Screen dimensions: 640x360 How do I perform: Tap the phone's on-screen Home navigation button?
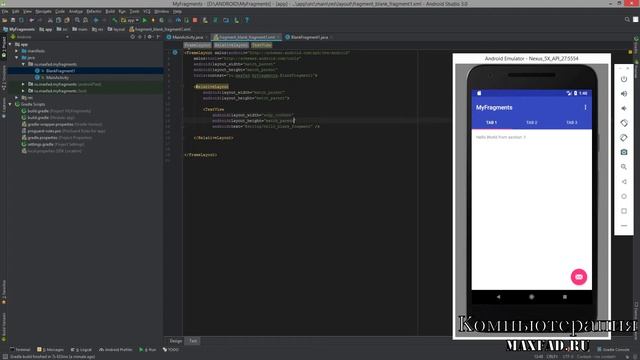(x=531, y=297)
